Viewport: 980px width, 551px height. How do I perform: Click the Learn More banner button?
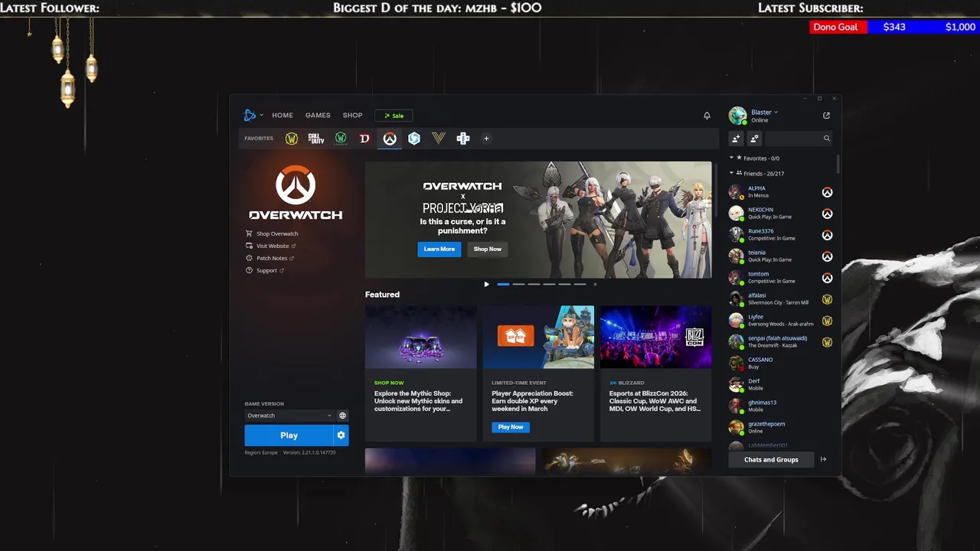(x=439, y=249)
